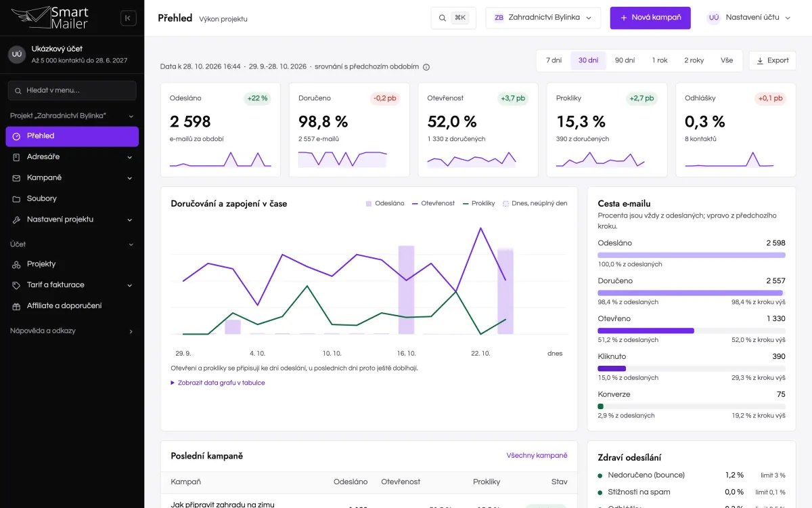Click the Adresáře address book icon

tap(16, 157)
